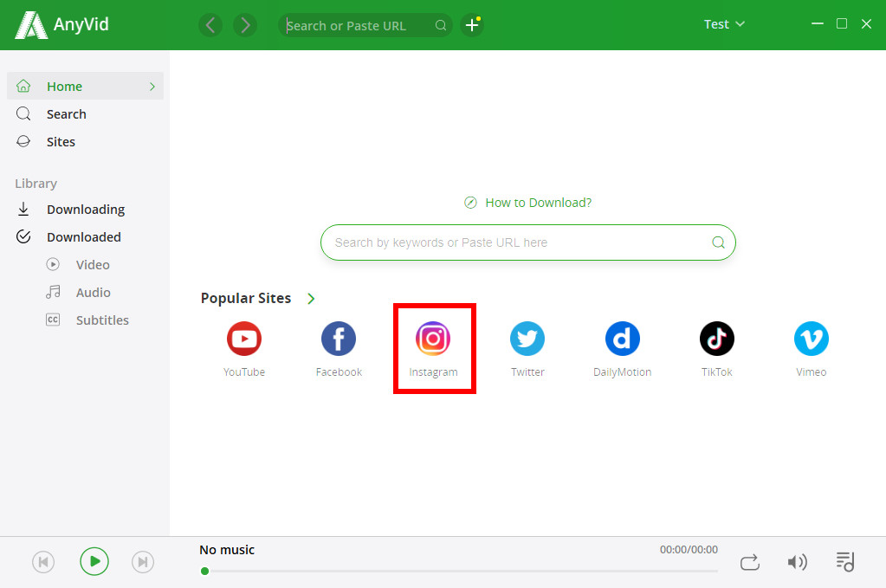Click the plus add-URL button

472,25
